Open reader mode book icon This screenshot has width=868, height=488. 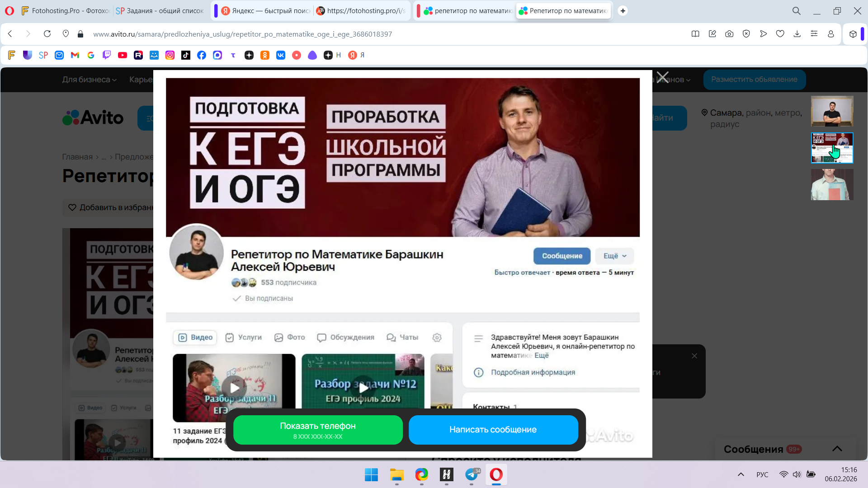(695, 34)
